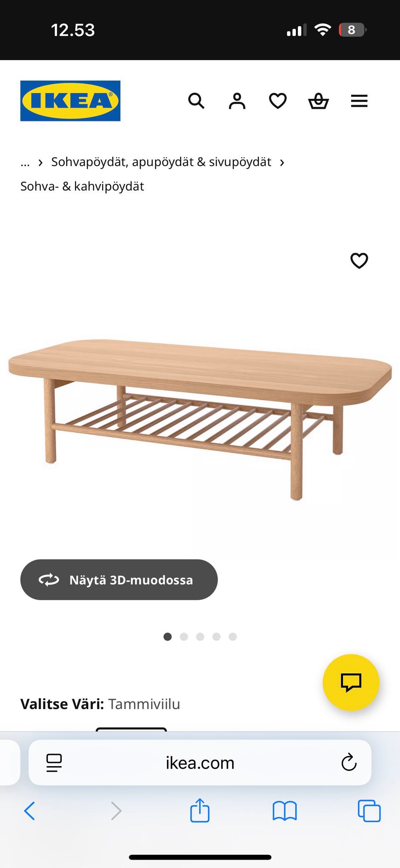
Task: Open the favorites heart in header
Action: 278,101
